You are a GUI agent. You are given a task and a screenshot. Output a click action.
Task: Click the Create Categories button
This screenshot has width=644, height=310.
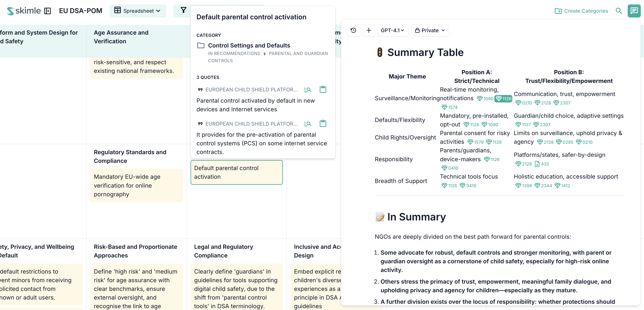tap(581, 11)
